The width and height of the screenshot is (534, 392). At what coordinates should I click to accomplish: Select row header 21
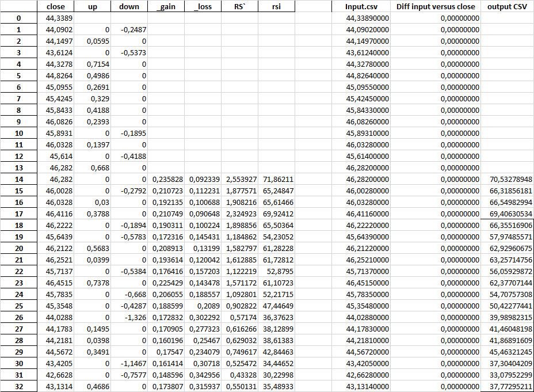[x=19, y=260]
